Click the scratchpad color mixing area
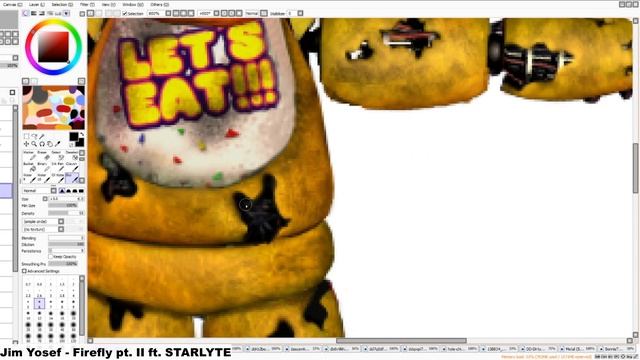Screen dimensions: 640x360 pos(53,107)
